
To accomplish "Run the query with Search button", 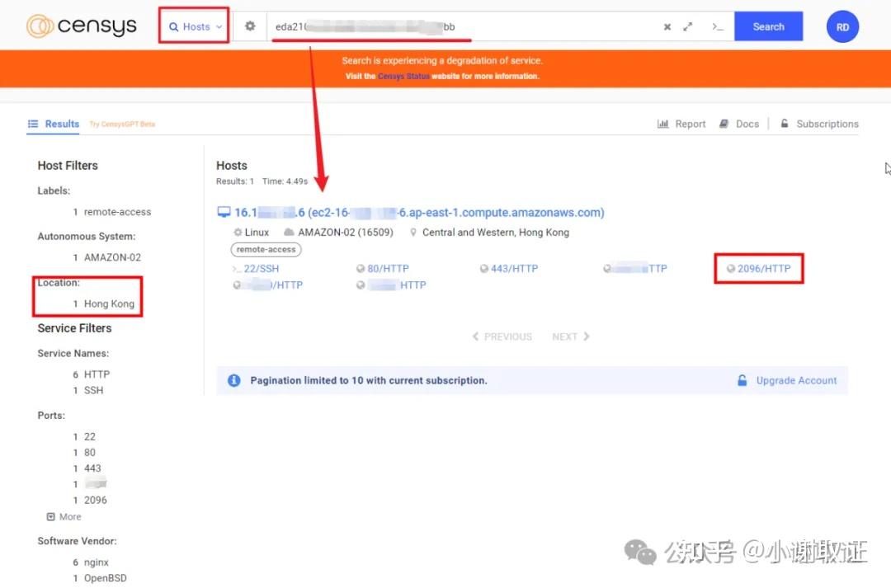I will [768, 26].
